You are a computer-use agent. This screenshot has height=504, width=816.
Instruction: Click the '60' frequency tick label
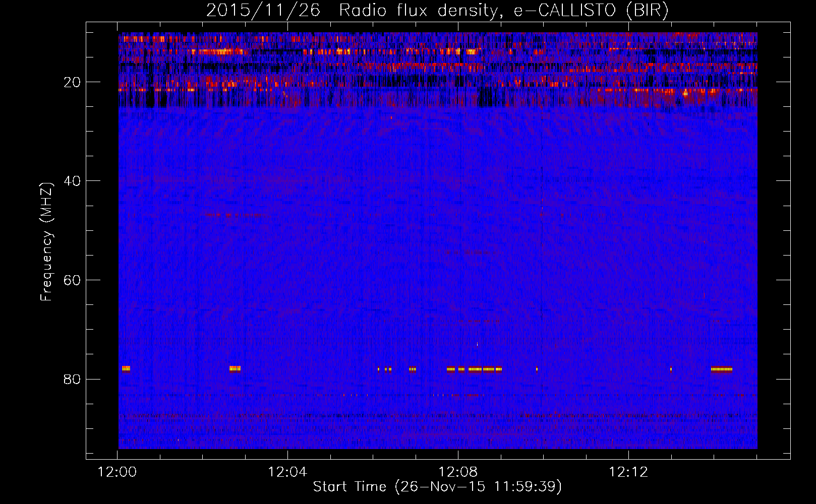click(72, 280)
